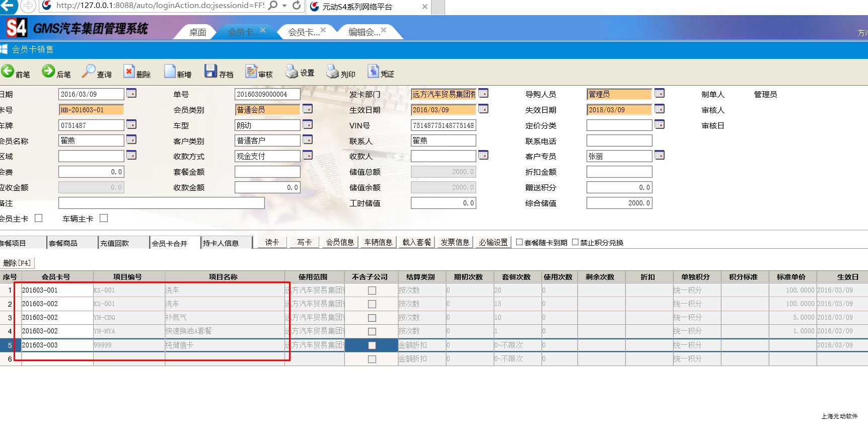868x425 pixels.
Task: Switch to the 桌面 tab
Action: (197, 32)
